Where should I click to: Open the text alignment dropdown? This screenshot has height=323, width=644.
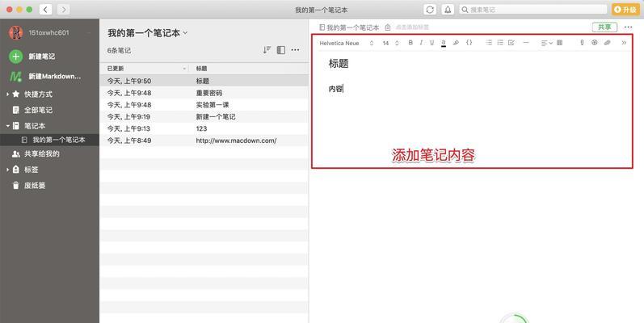[x=547, y=43]
